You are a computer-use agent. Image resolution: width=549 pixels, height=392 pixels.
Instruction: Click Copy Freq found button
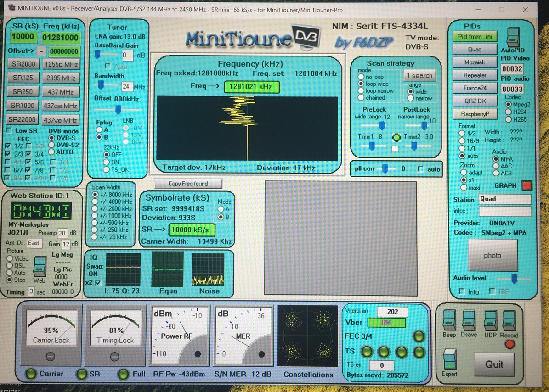pyautogui.click(x=188, y=183)
